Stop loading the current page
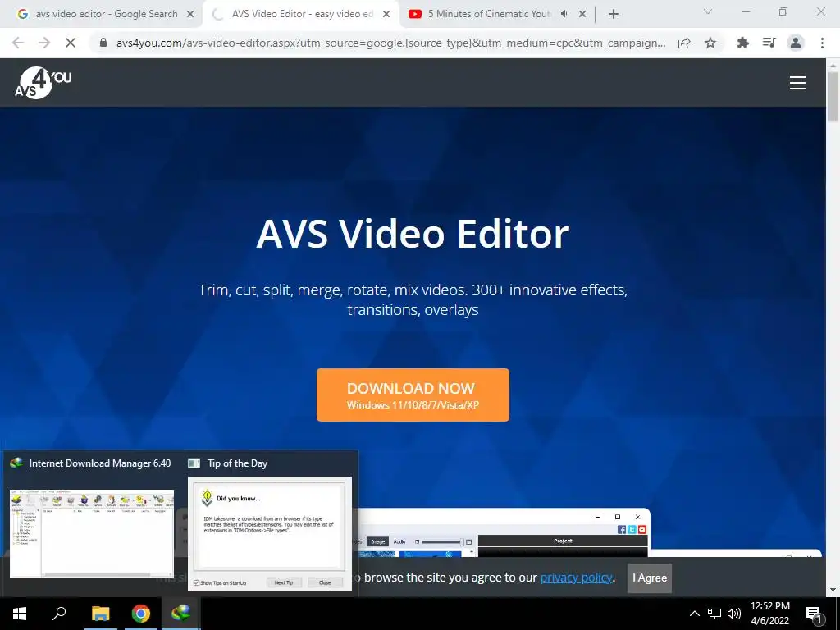This screenshot has height=630, width=840. tap(71, 43)
